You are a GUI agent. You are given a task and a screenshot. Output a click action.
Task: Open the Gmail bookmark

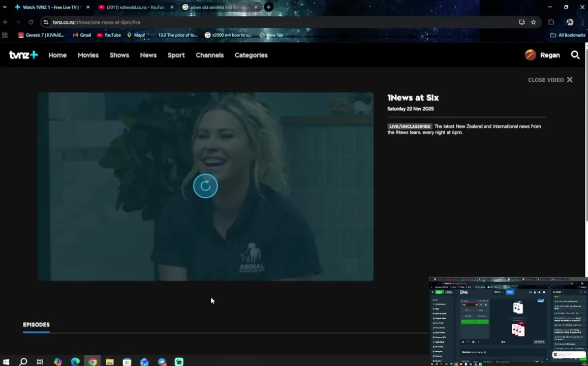point(82,35)
